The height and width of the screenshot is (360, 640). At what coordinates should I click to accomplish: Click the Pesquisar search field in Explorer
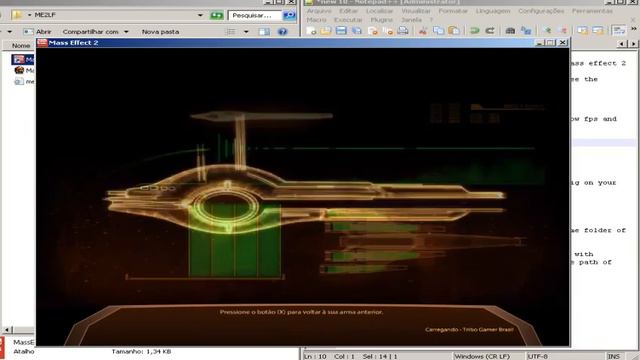tap(255, 16)
